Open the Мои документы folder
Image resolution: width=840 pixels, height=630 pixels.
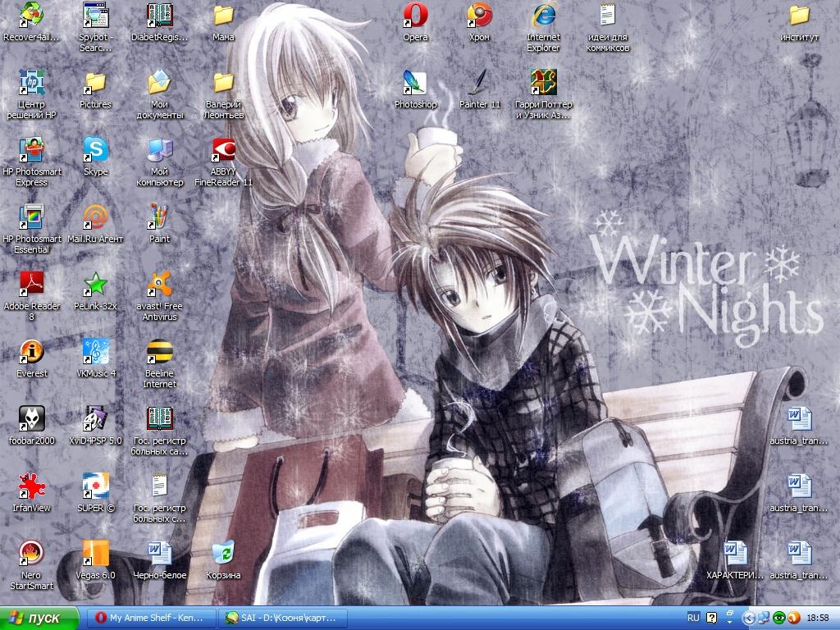(159, 95)
